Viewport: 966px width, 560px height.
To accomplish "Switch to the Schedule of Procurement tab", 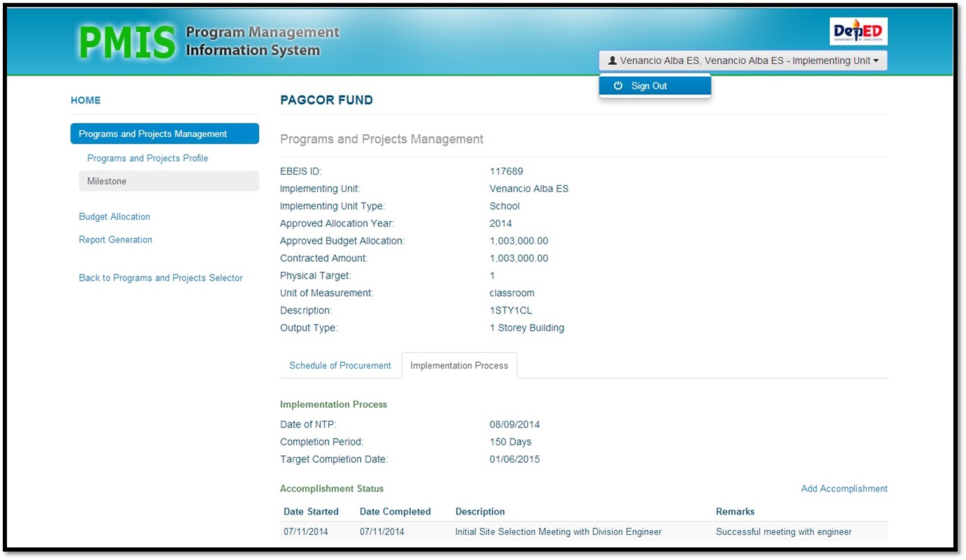I will pyautogui.click(x=340, y=366).
